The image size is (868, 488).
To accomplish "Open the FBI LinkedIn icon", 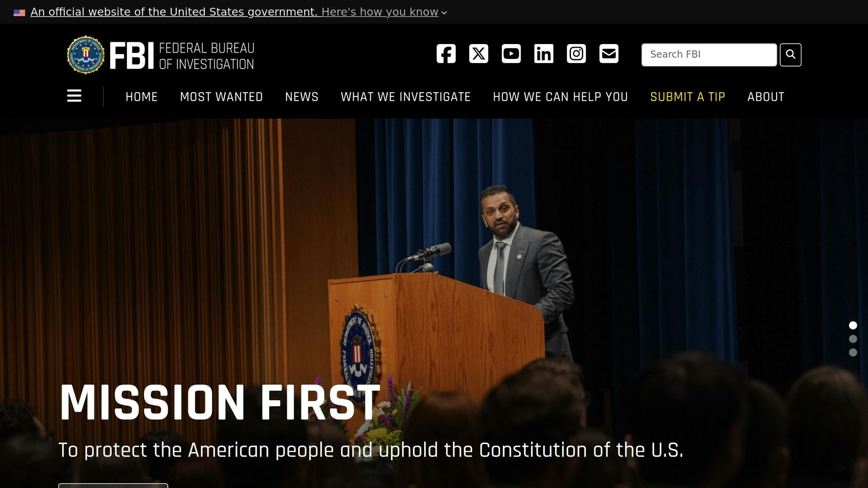I will coord(544,54).
